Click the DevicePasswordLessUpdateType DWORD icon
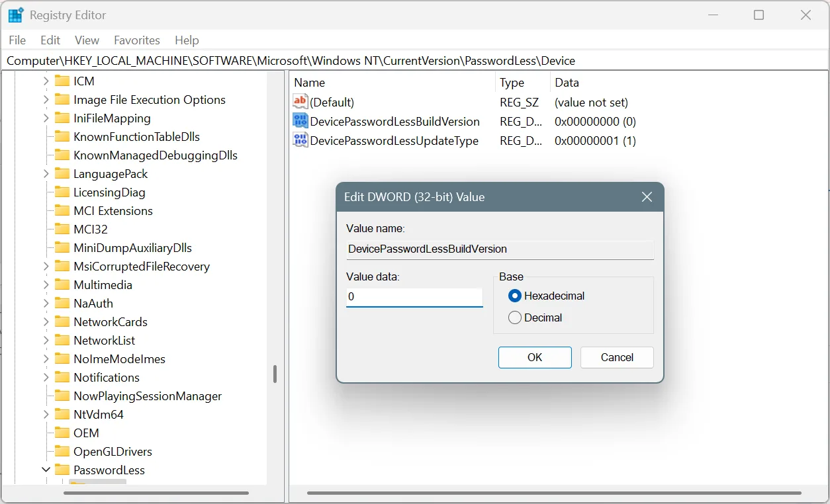 click(300, 140)
